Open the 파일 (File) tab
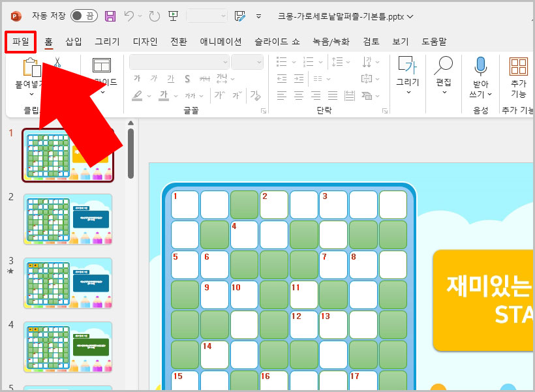Screen dimensions: 535x392 [x=20, y=42]
